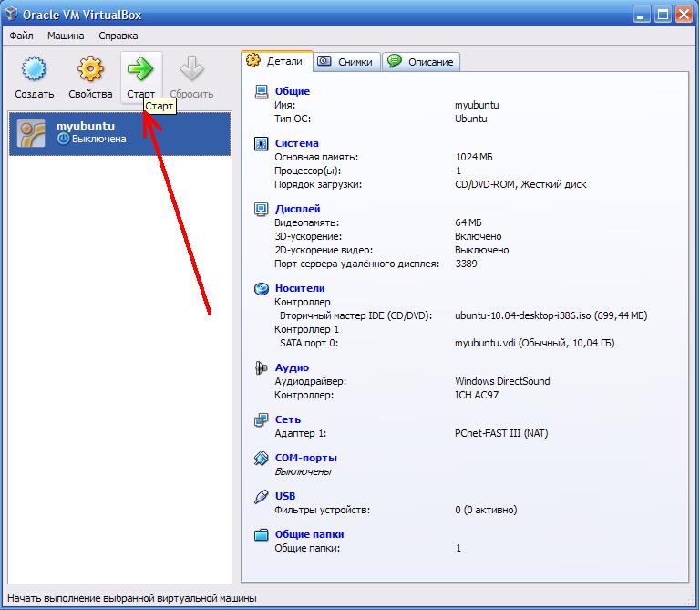
Task: Click the Общие section computer icon
Action: coord(262,91)
